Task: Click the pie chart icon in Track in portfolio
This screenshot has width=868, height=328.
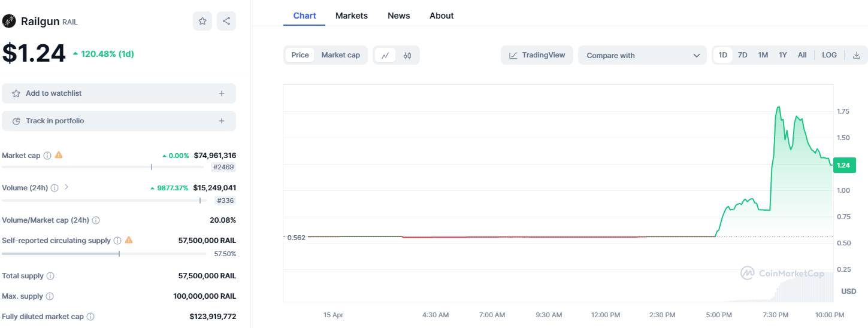Action: point(16,121)
